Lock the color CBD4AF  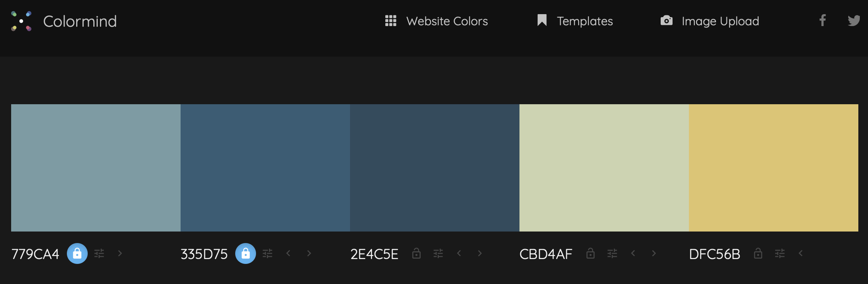coord(590,253)
